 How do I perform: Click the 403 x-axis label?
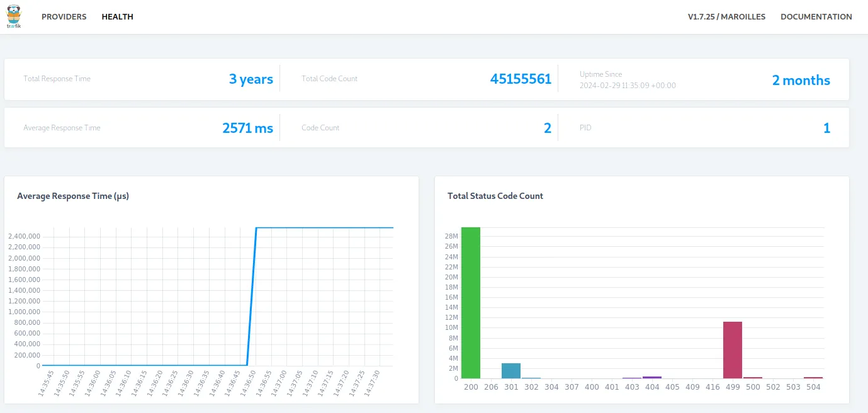(632, 387)
